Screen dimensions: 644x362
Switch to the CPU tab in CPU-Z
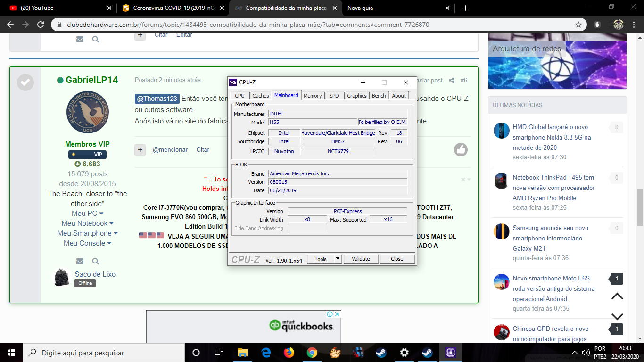(239, 96)
